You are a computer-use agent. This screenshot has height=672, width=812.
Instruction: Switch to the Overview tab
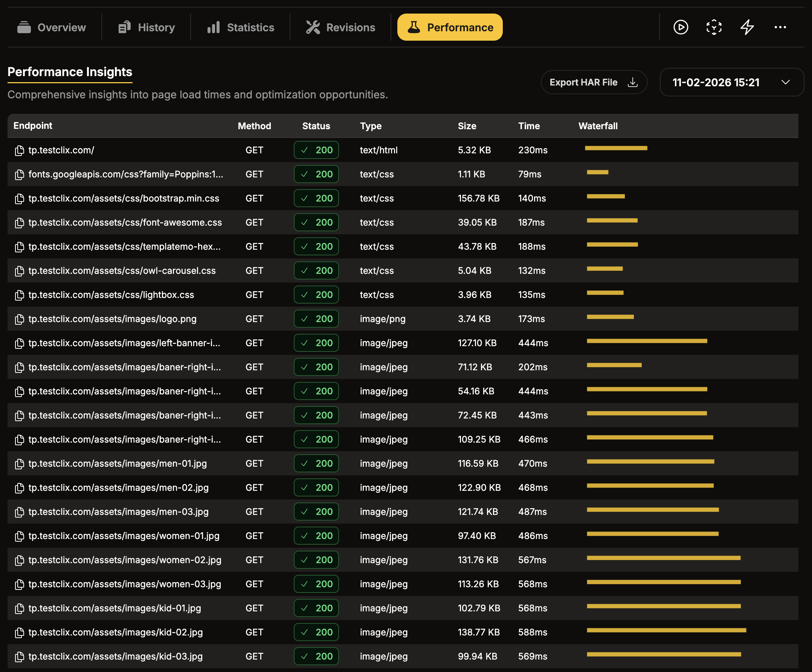(52, 27)
